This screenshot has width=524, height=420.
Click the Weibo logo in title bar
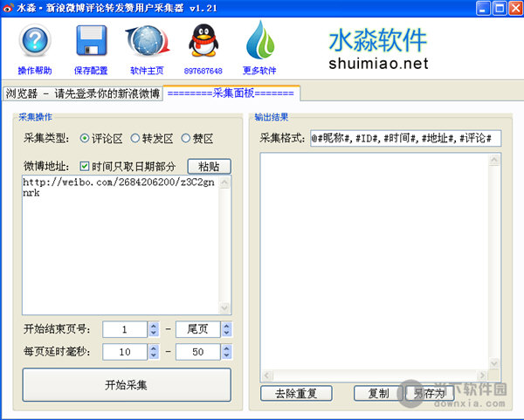click(x=9, y=7)
